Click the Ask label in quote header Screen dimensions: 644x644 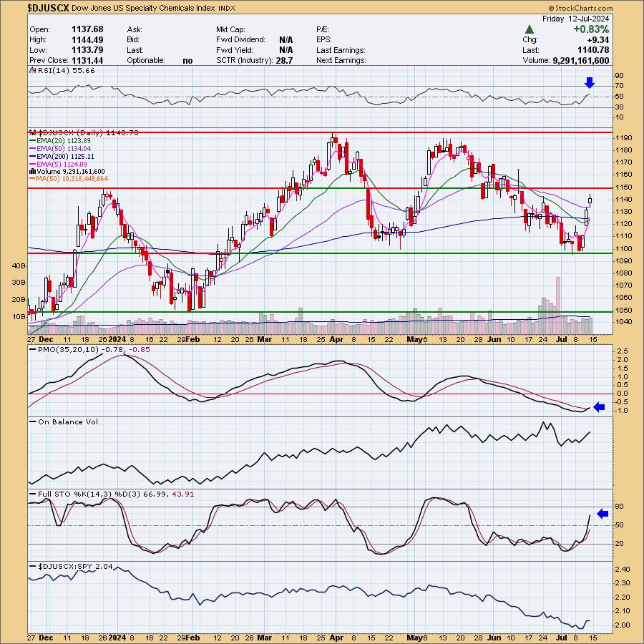[x=135, y=29]
